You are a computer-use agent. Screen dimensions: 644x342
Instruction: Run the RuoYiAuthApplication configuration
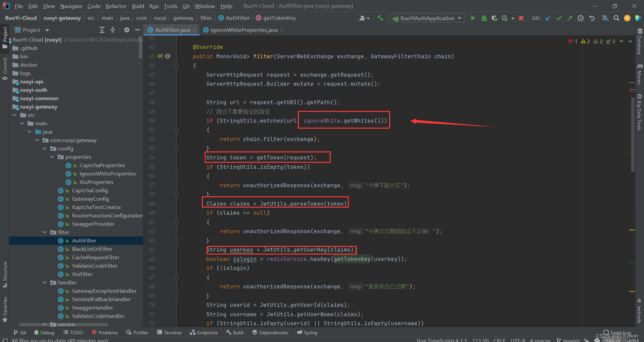pos(473,18)
